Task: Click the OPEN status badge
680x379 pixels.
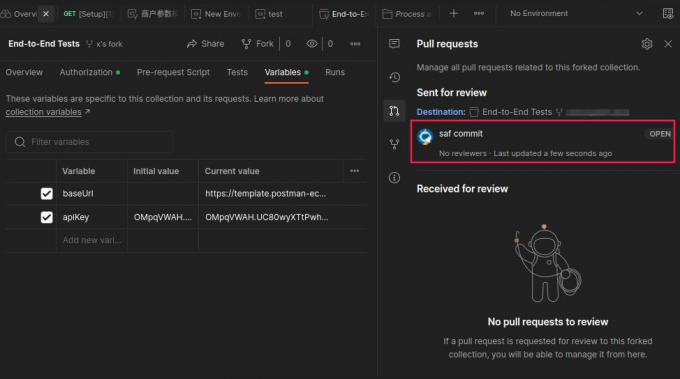Action: click(x=660, y=134)
